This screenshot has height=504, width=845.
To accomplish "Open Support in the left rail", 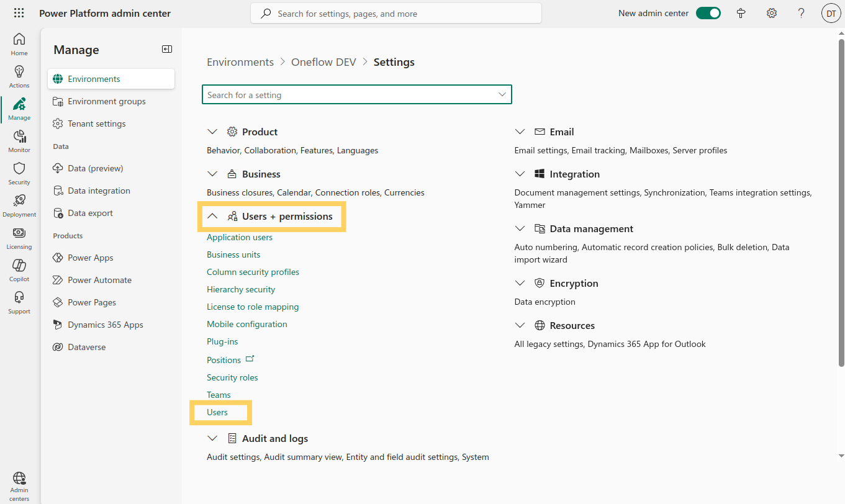I will click(x=19, y=302).
